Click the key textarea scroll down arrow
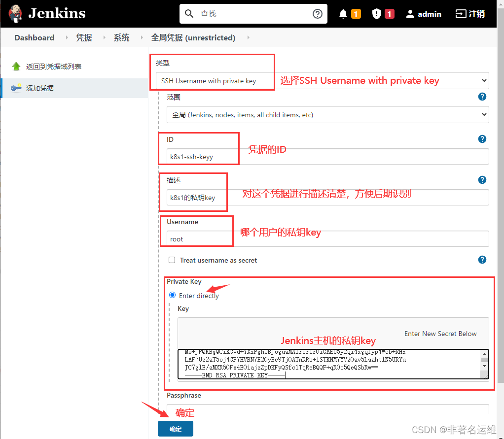The width and height of the screenshot is (504, 439). pyautogui.click(x=484, y=366)
